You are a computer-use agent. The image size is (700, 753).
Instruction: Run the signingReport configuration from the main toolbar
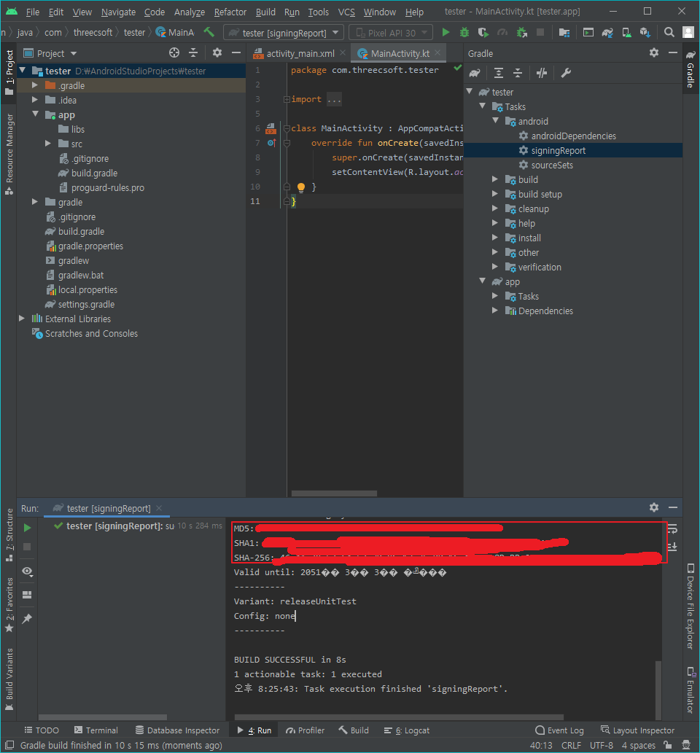pyautogui.click(x=446, y=33)
